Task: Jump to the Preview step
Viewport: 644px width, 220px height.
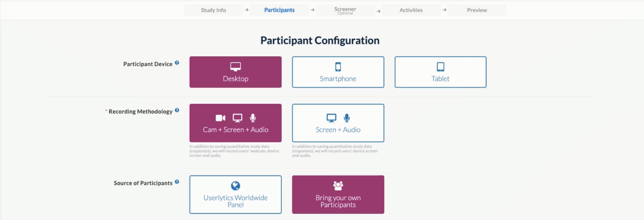Action: tap(477, 10)
